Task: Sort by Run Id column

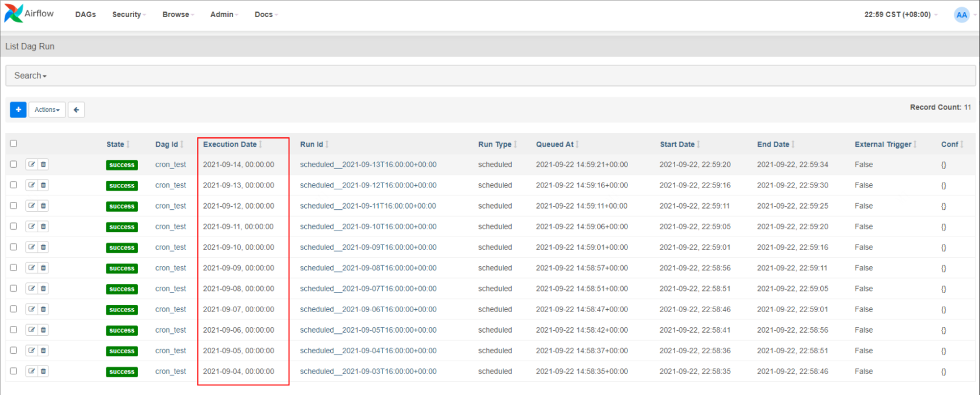Action: click(x=315, y=144)
